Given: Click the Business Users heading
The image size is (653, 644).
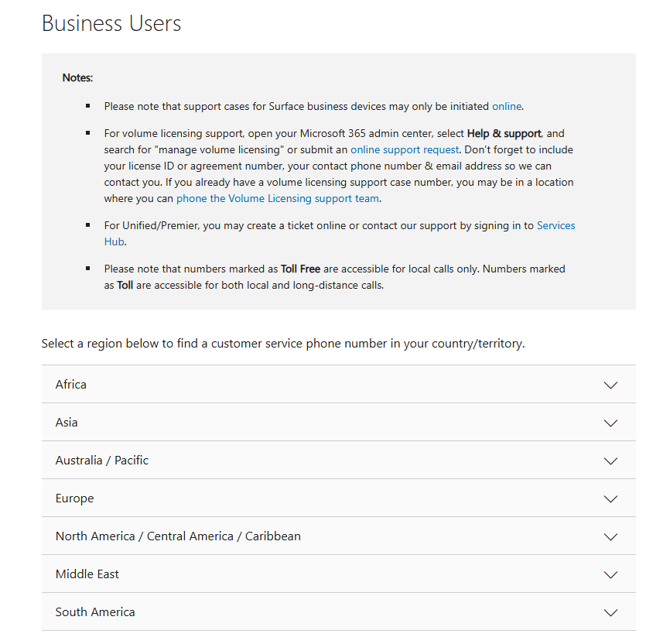Looking at the screenshot, I should coord(111,23).
